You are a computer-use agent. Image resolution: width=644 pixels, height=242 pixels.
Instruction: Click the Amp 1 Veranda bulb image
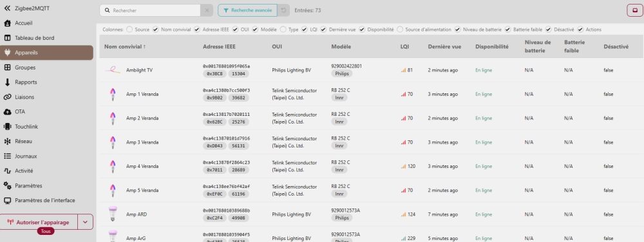113,95
